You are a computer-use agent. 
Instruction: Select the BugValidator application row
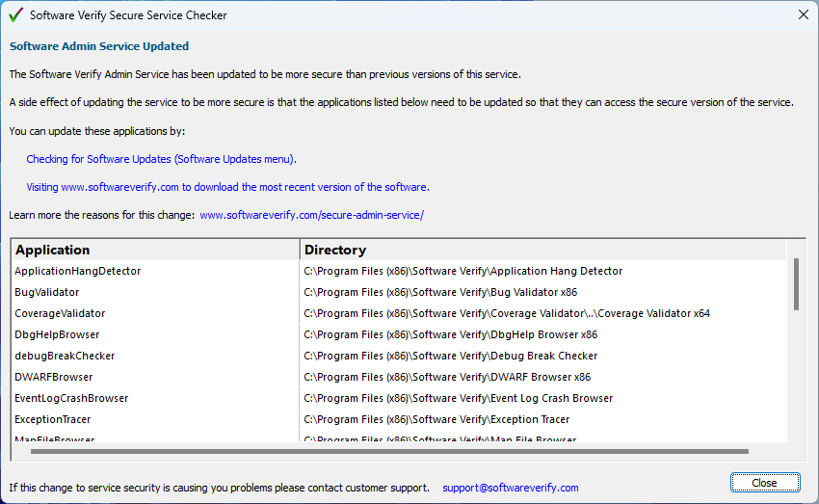coord(400,292)
